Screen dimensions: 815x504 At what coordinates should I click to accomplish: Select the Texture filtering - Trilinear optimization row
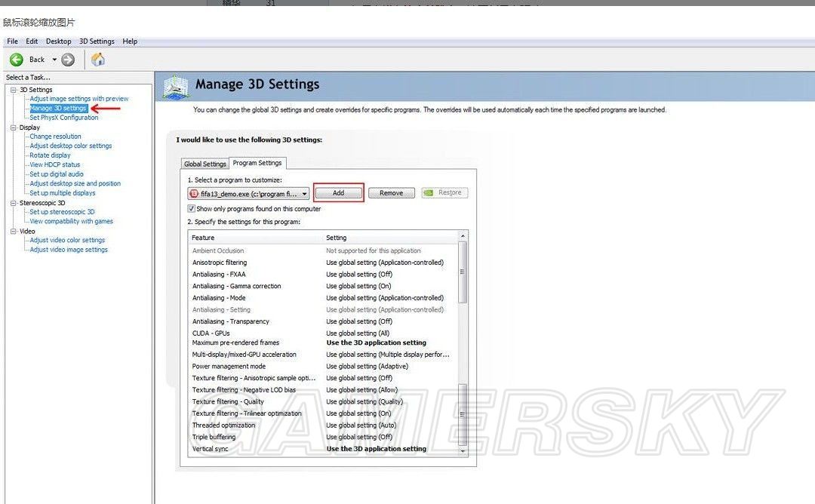(x=323, y=413)
